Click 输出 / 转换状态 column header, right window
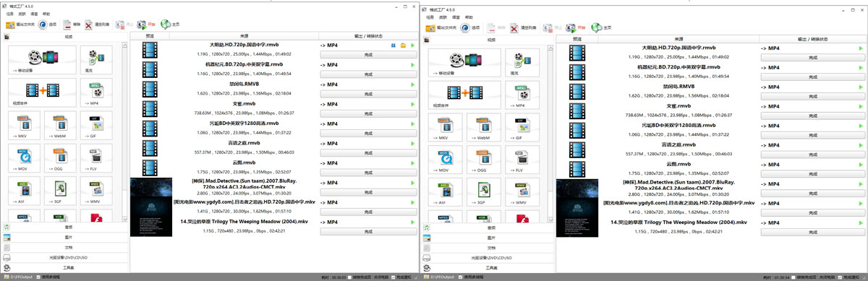The height and width of the screenshot is (281, 868). coord(813,38)
